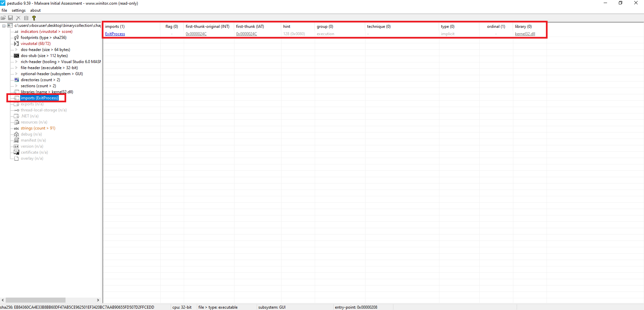This screenshot has width=644, height=310.
Task: Click the ExitProcess import link
Action: pyautogui.click(x=115, y=34)
